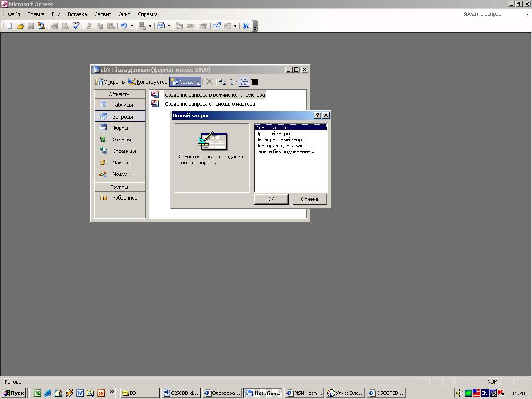
Task: Click the New object toolbar icon
Action: [x=228, y=26]
